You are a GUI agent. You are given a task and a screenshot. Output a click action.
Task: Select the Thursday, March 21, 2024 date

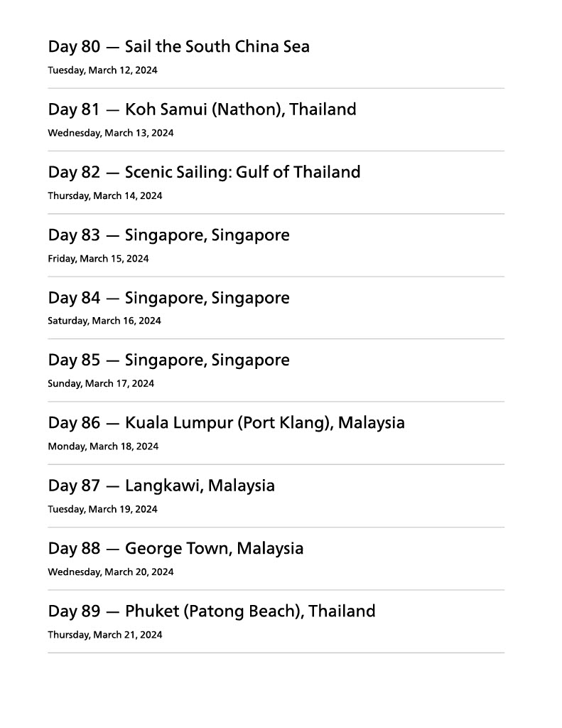tap(104, 635)
